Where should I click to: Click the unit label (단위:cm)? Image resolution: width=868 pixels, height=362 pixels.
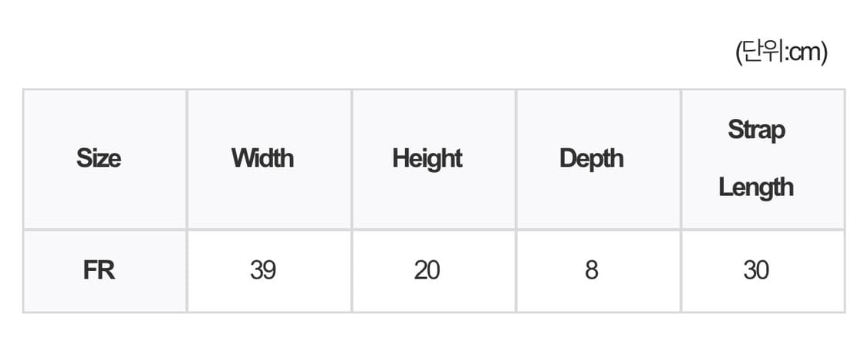(x=781, y=52)
